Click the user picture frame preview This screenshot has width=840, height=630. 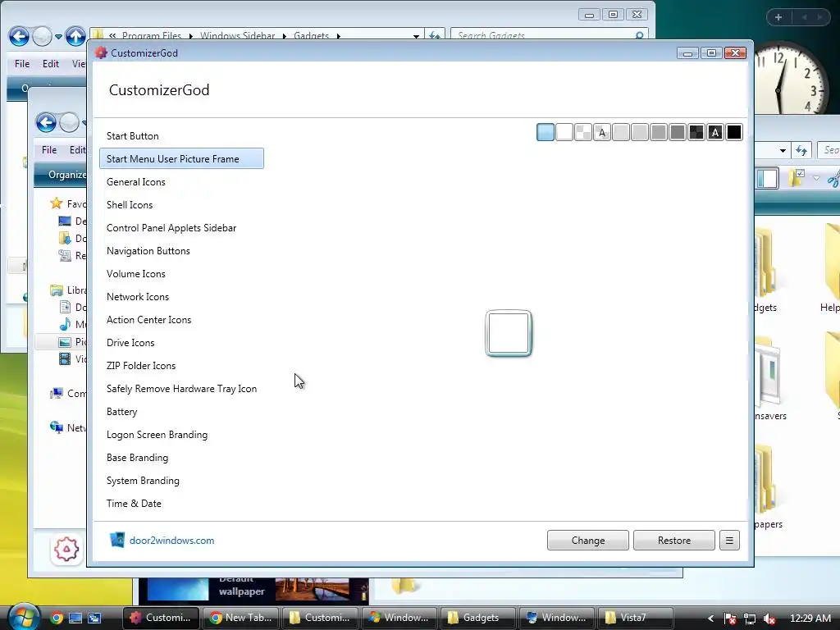click(x=509, y=333)
